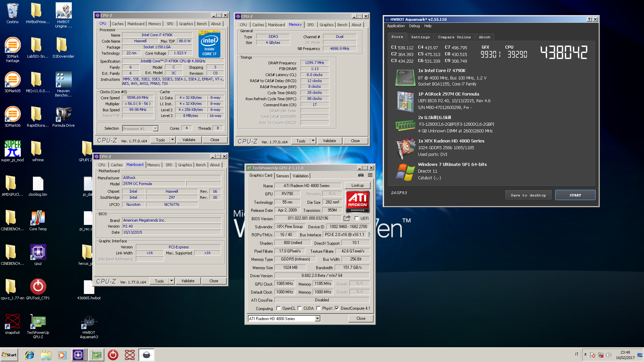Click BIOS export share icon in GPU-Z
This screenshot has width=644, height=362.
tap(347, 218)
